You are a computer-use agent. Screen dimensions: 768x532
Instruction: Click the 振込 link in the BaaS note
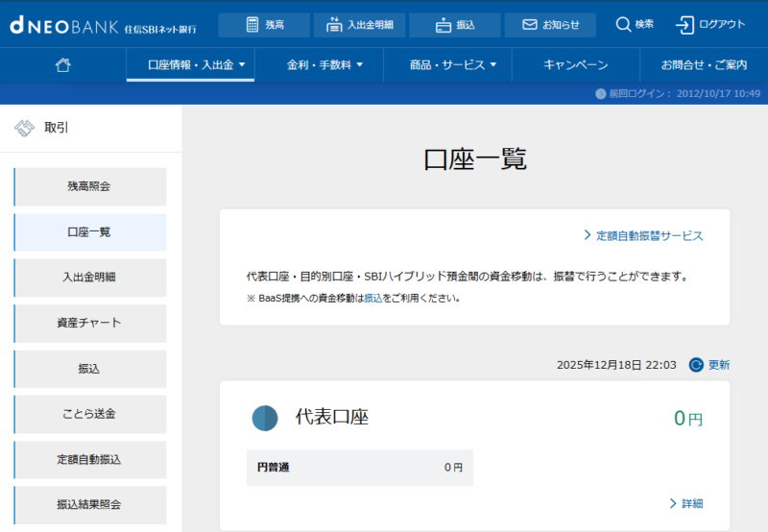point(372,299)
